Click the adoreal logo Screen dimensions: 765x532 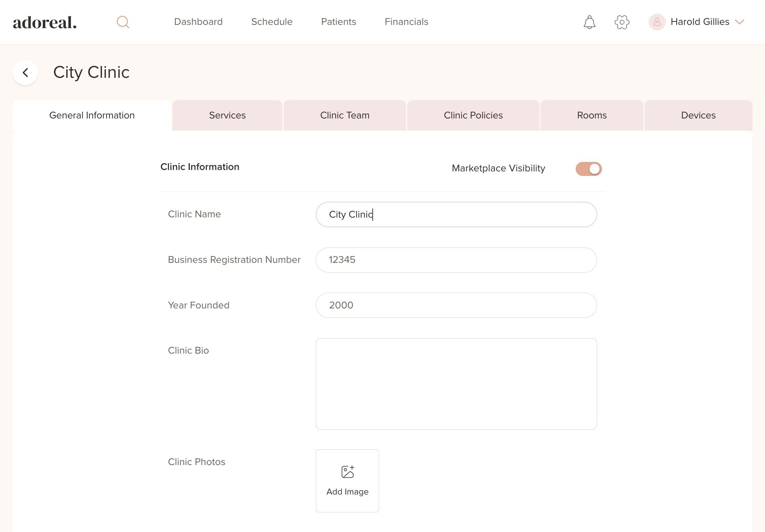[45, 22]
